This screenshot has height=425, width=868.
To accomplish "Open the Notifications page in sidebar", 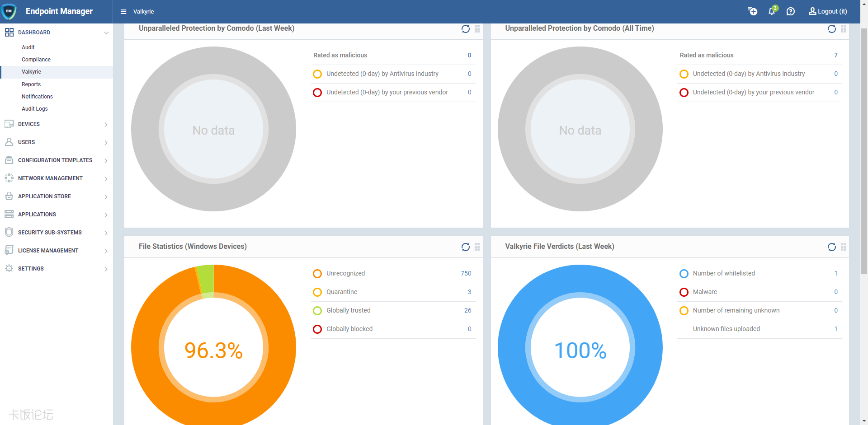I will [37, 97].
